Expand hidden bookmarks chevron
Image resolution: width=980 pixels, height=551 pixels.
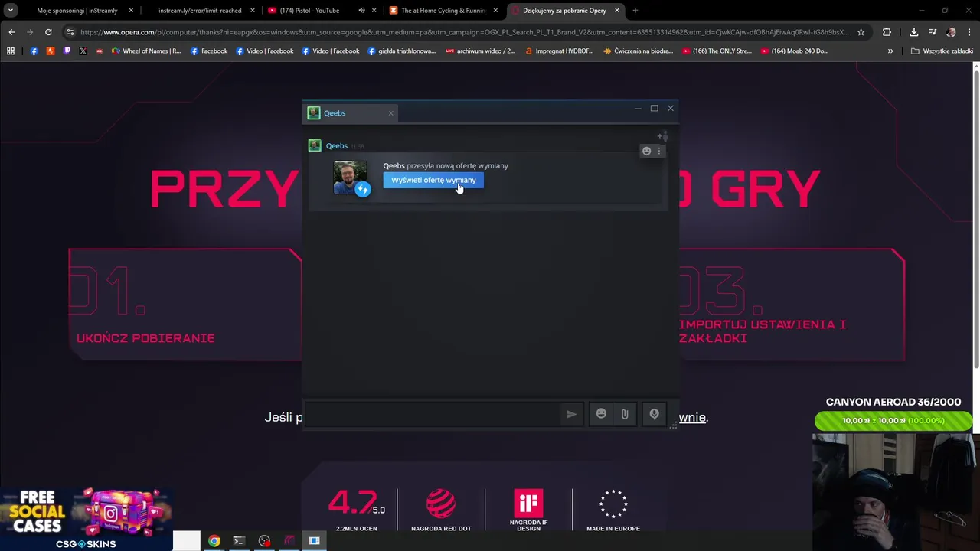pyautogui.click(x=890, y=51)
